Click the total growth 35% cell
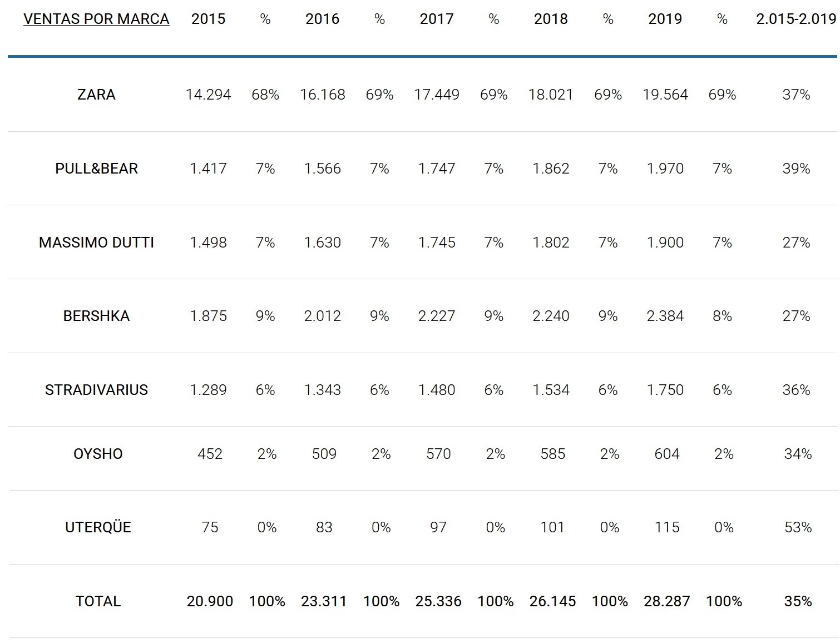The width and height of the screenshot is (840, 643). point(798,601)
